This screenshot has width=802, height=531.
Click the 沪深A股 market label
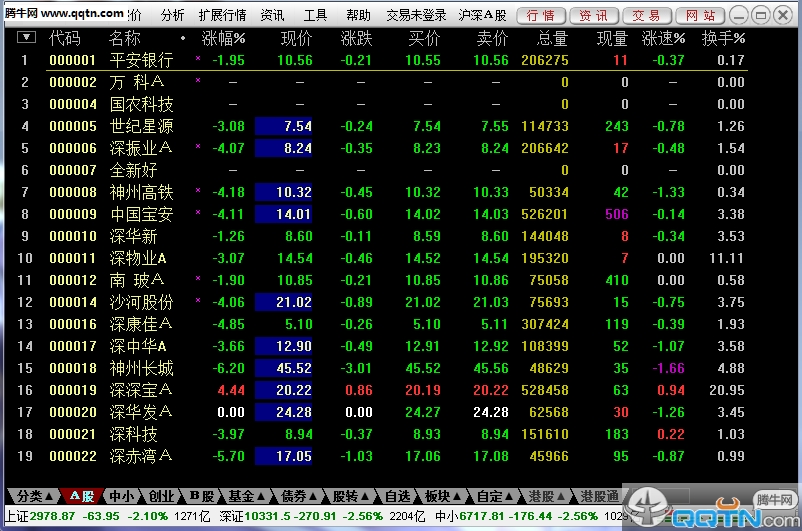click(482, 15)
